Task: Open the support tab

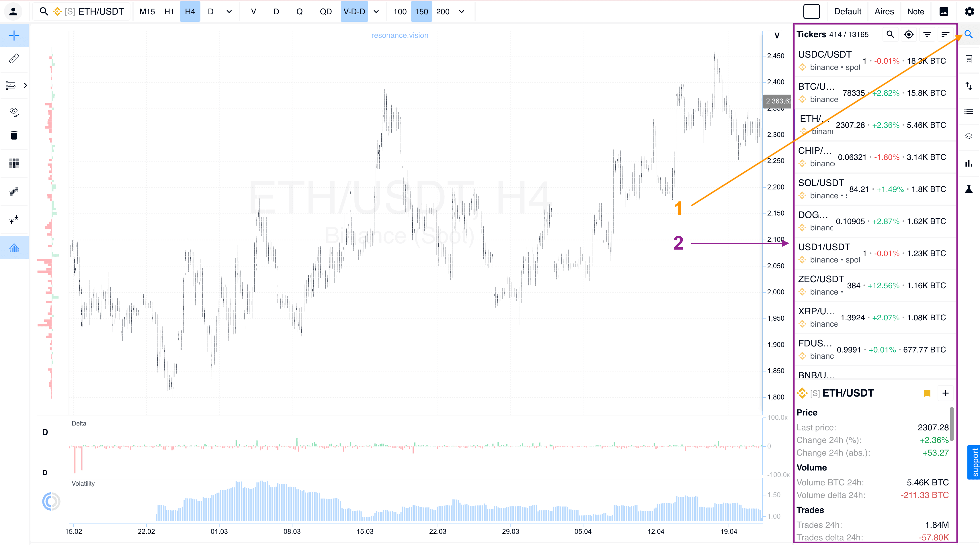Action: pos(975,462)
